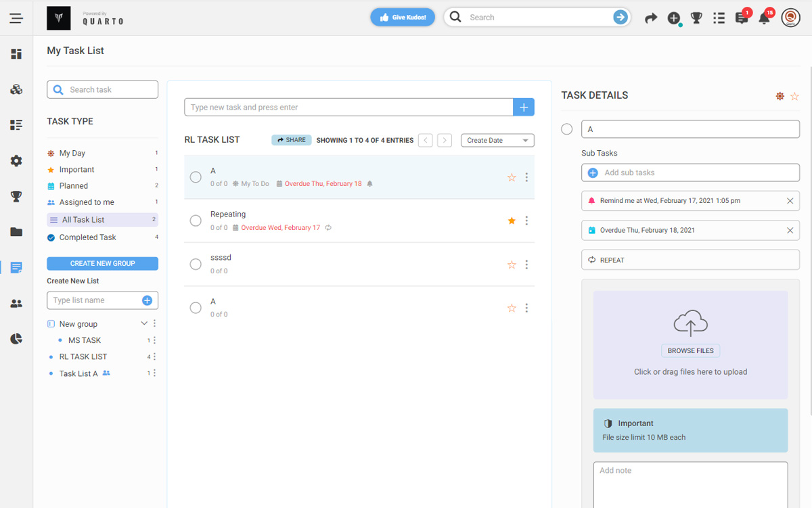
Task: Open the trophy icon in top header
Action: coord(696,18)
